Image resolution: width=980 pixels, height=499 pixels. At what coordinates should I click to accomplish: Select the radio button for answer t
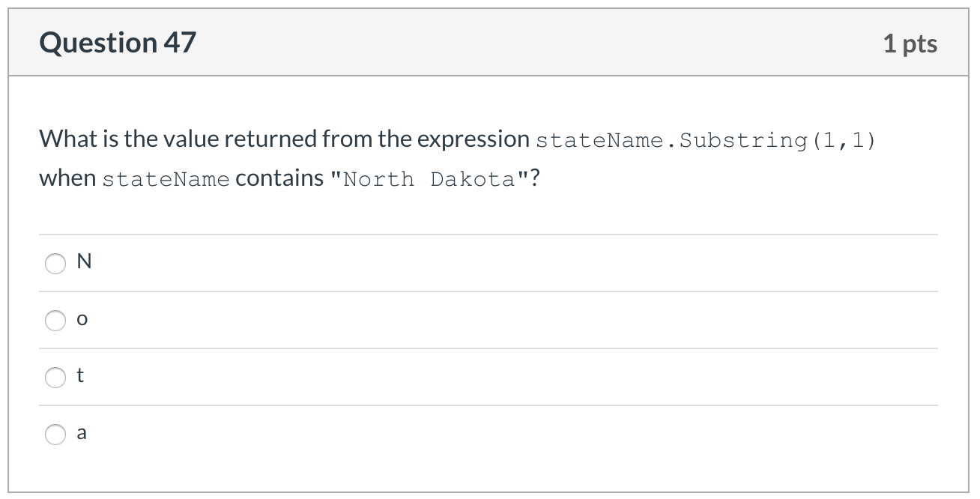(x=55, y=378)
